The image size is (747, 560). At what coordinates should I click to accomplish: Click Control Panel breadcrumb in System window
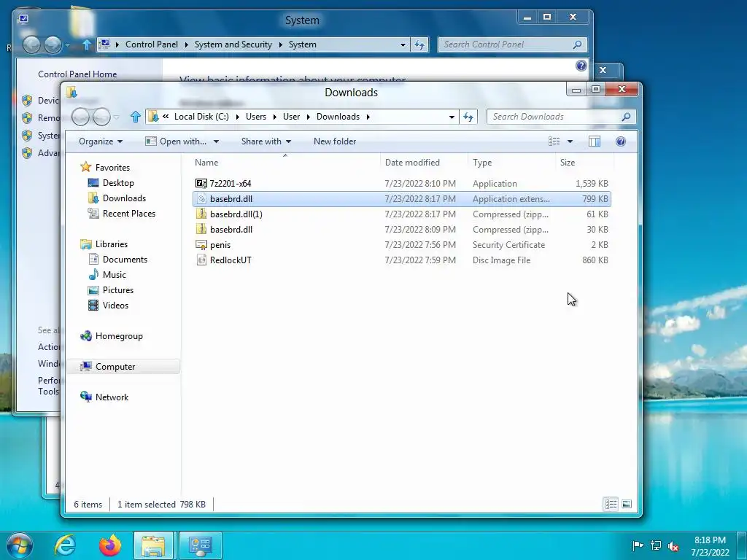pyautogui.click(x=152, y=44)
